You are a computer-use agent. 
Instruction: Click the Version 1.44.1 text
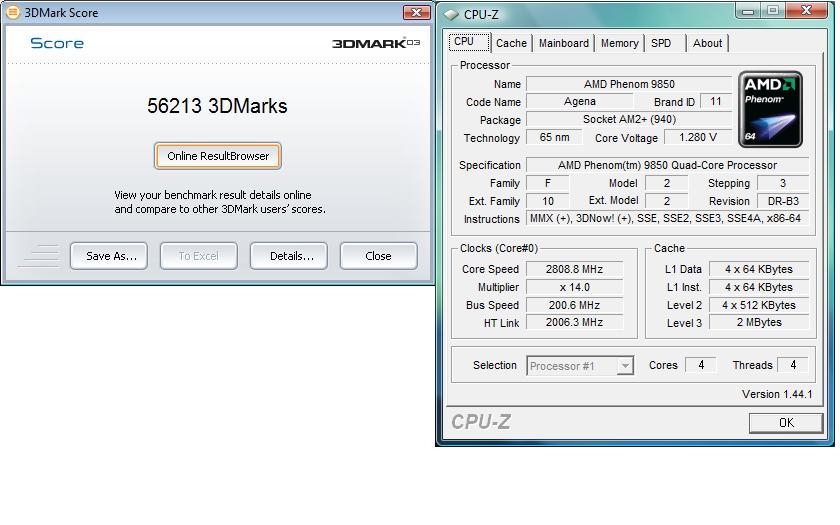pyautogui.click(x=777, y=394)
